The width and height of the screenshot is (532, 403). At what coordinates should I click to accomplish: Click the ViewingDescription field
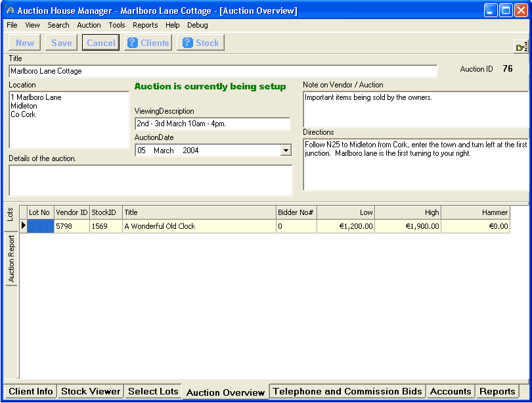[212, 124]
